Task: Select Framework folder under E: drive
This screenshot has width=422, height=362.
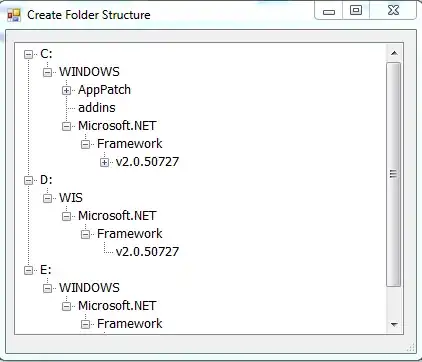Action: [x=130, y=324]
